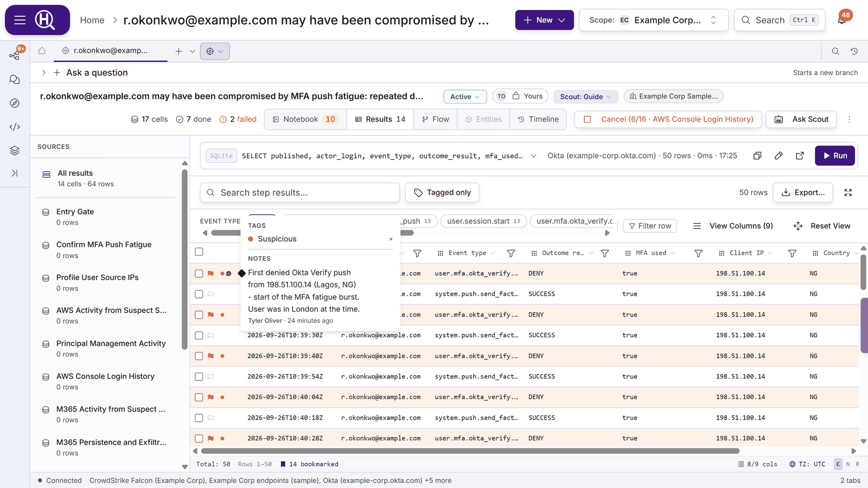Click the search icon in tab bar
The width and height of the screenshot is (868, 488).
[835, 51]
